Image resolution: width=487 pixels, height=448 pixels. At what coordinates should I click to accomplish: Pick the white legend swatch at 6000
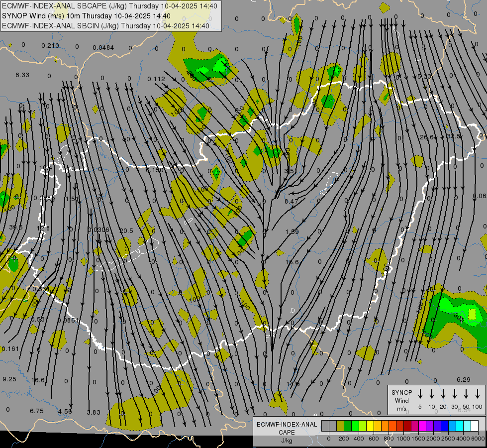(x=474, y=426)
